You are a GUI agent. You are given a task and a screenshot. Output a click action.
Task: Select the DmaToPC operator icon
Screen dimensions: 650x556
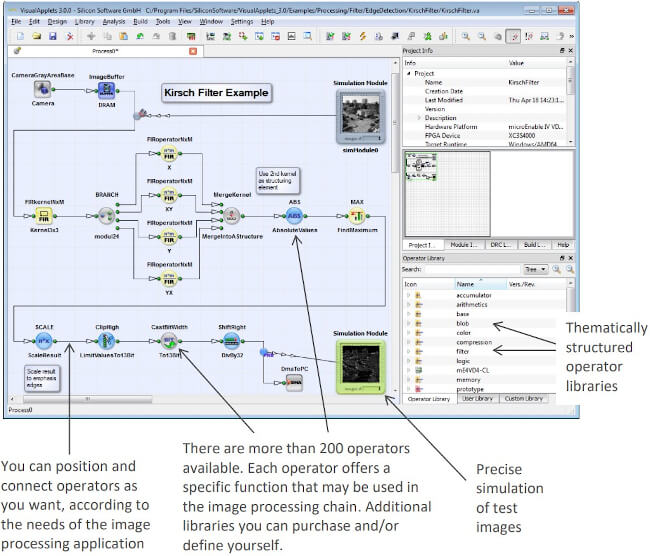(294, 381)
